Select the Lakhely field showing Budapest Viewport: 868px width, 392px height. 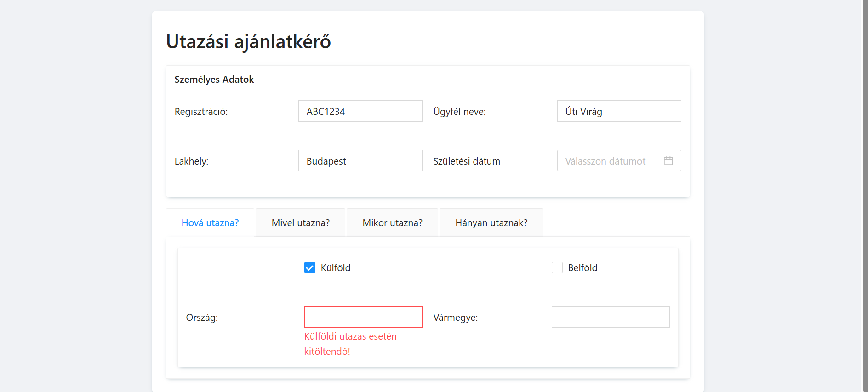point(360,161)
